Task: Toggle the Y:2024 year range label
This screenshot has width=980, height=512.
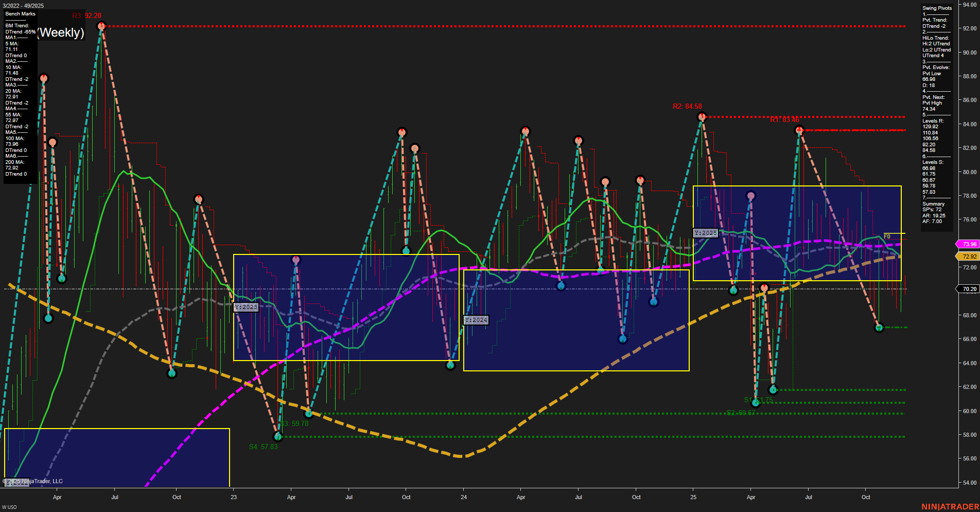Action: click(x=475, y=319)
